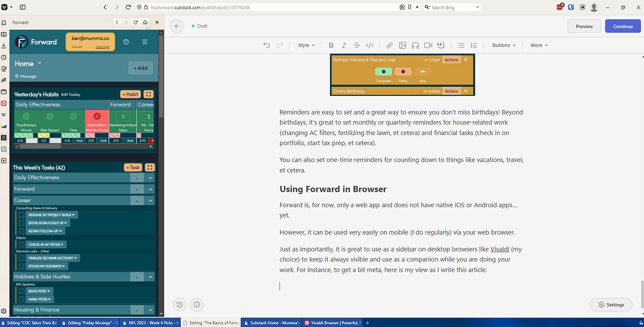The image size is (644, 327).
Task: Click the Italic formatting icon
Action: pyautogui.click(x=344, y=45)
